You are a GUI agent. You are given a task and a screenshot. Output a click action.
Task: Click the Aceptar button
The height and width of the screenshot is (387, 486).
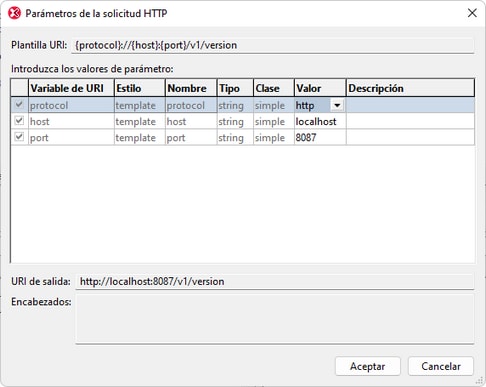(x=367, y=366)
